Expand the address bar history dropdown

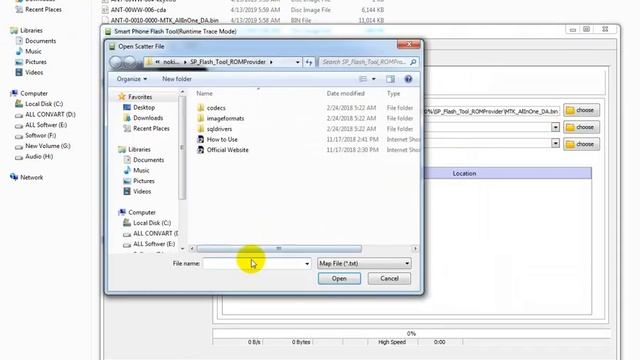297,62
